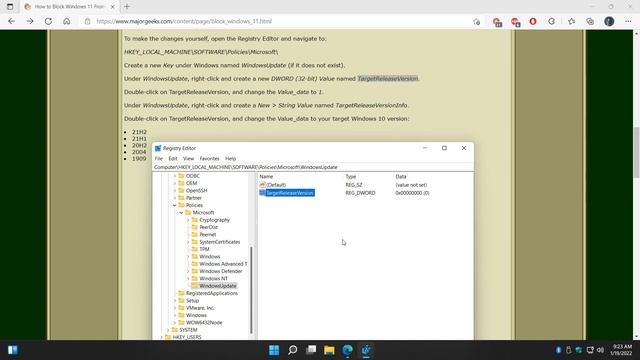Open Registry Editor File menu
Viewport: 640px width, 360px height.
[159, 158]
